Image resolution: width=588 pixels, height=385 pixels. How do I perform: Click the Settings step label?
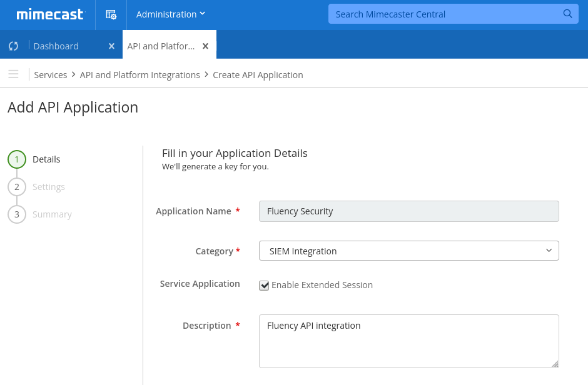click(x=49, y=187)
